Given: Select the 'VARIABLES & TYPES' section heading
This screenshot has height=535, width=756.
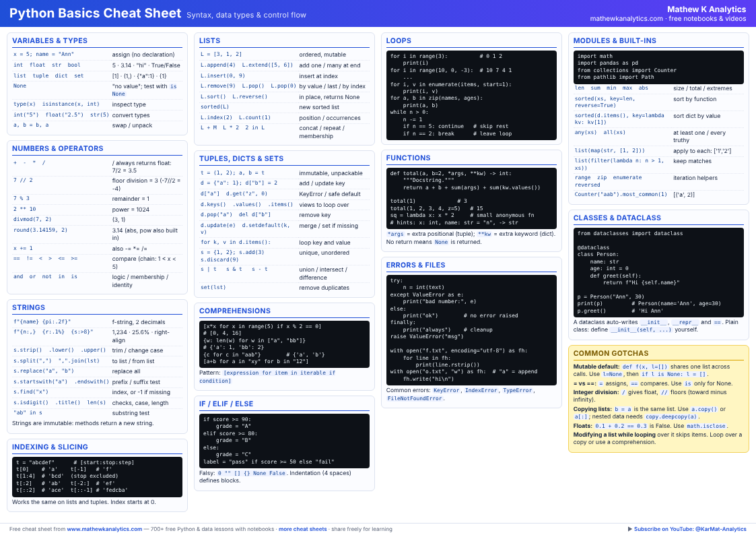Looking at the screenshot, I should click(x=50, y=40).
